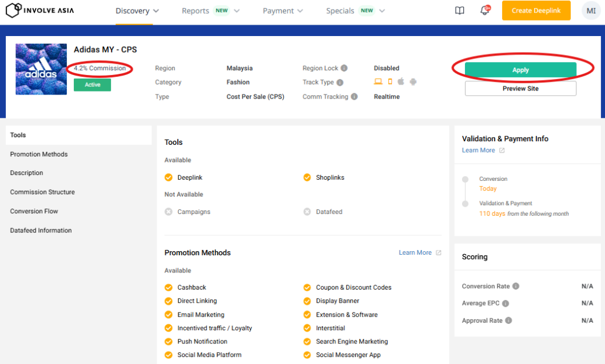Click the Apple iOS tracking icon
Screen dimensions: 605x364
[x=401, y=82]
